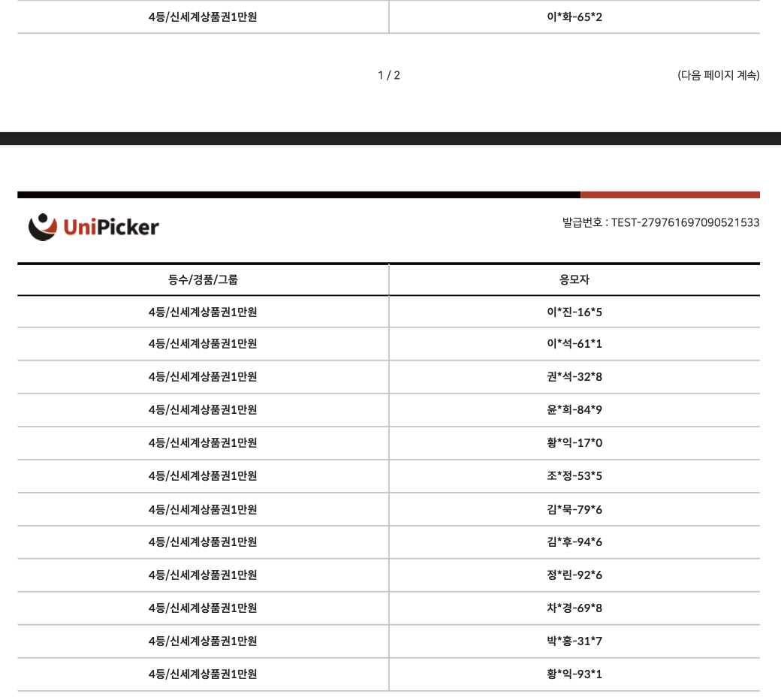Select the entrant 이*진-16*5
Screen dimensions: 781x700
(x=574, y=312)
